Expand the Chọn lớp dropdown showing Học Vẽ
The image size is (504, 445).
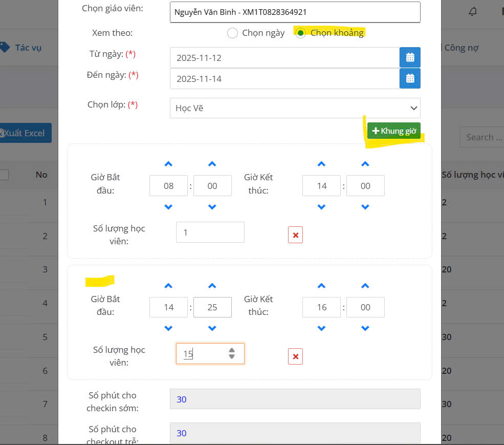pyautogui.click(x=295, y=108)
